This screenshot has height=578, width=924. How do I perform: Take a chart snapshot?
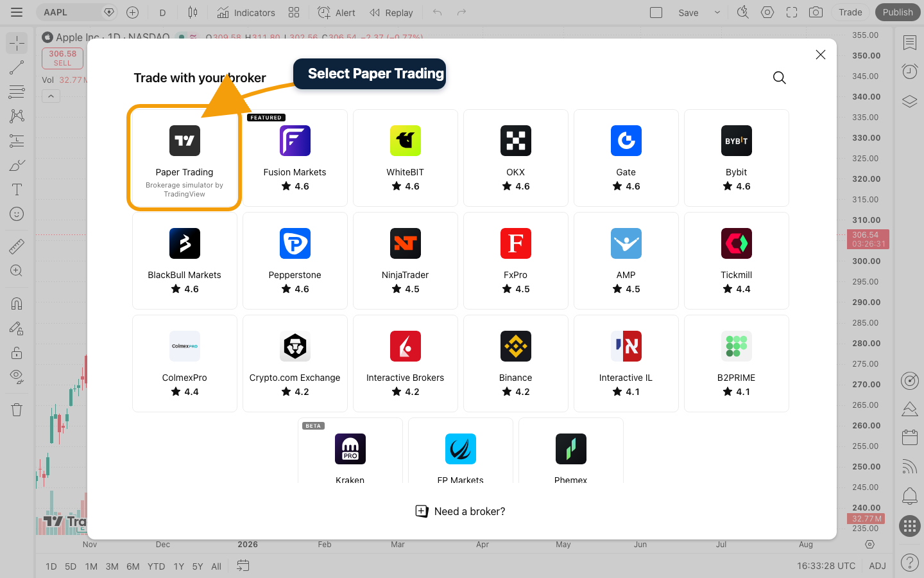[816, 12]
